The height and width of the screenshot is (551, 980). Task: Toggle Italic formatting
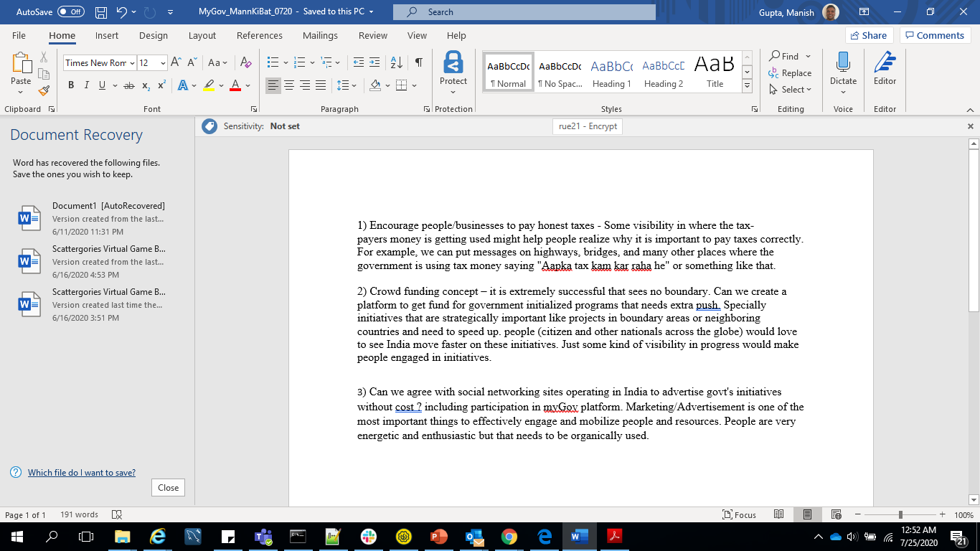tap(87, 85)
